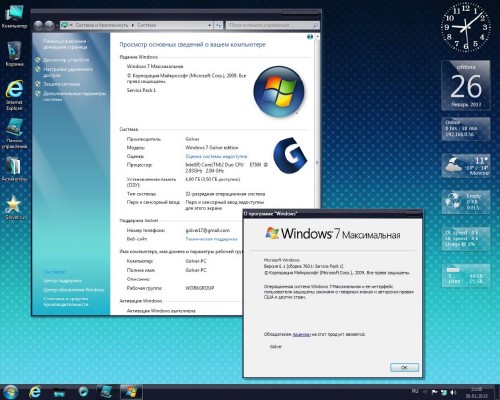Click the help icon in System window
500x400 pixels.
pyautogui.click(x=310, y=37)
